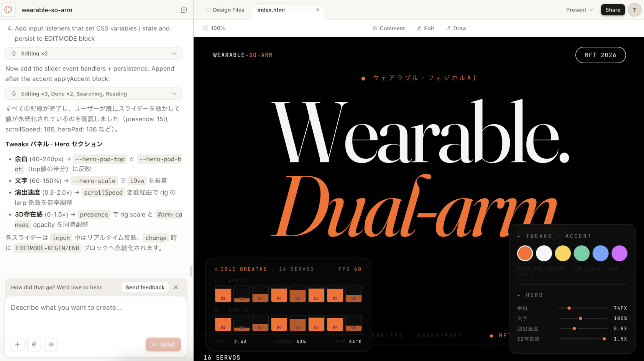This screenshot has width=644, height=361.
Task: Open the user avatar T menu
Action: 634,10
